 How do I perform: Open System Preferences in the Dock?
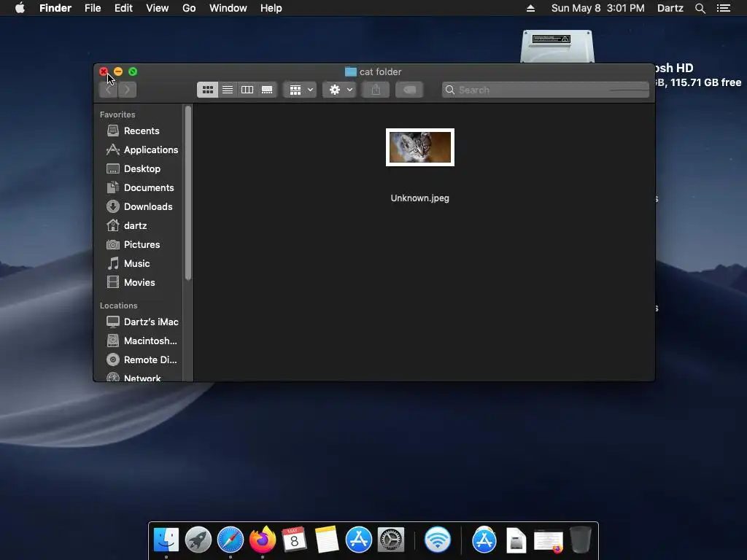click(x=391, y=540)
